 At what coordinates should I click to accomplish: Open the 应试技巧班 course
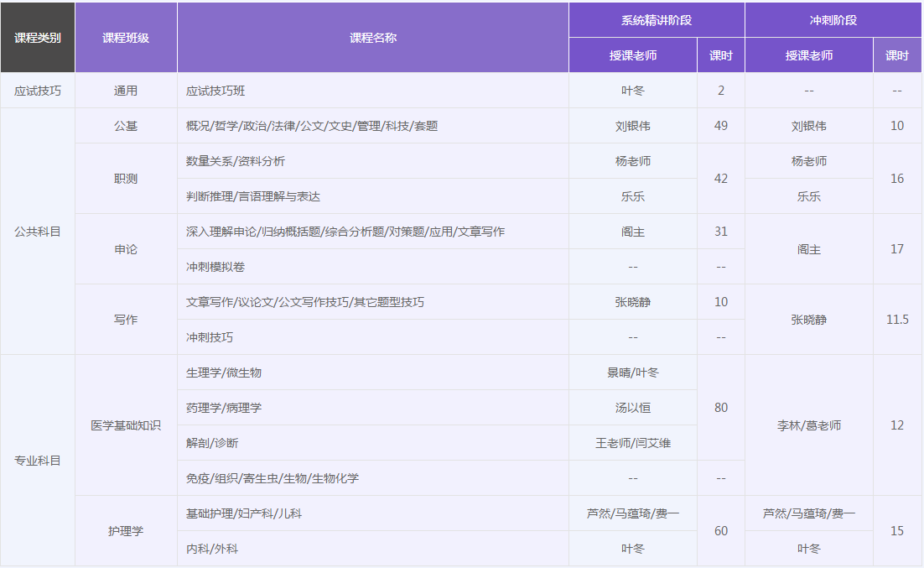click(215, 91)
